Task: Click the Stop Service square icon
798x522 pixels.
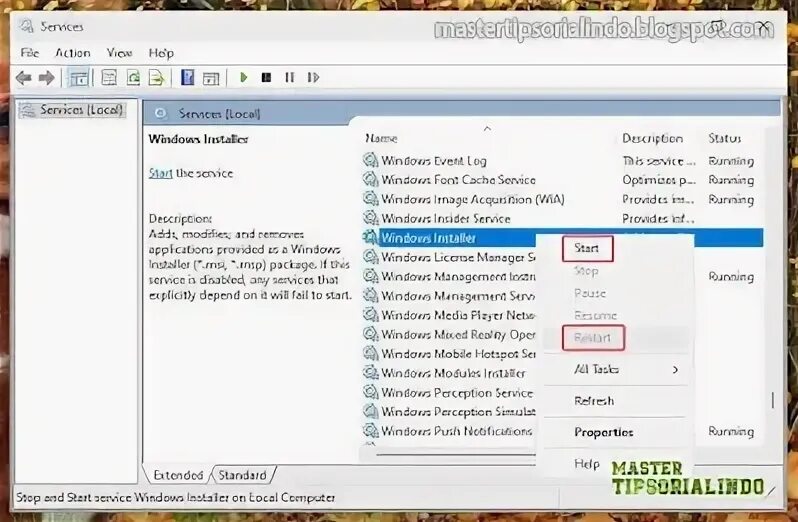Action: pos(266,77)
